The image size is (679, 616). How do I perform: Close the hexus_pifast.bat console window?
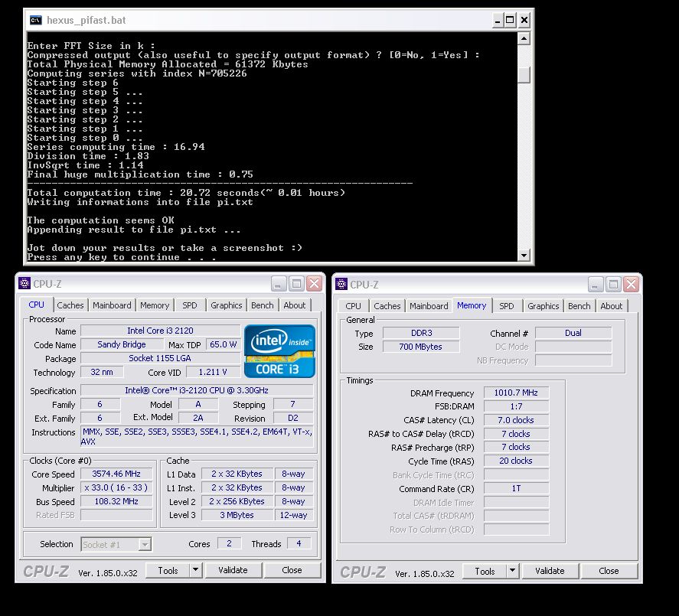tap(524, 20)
